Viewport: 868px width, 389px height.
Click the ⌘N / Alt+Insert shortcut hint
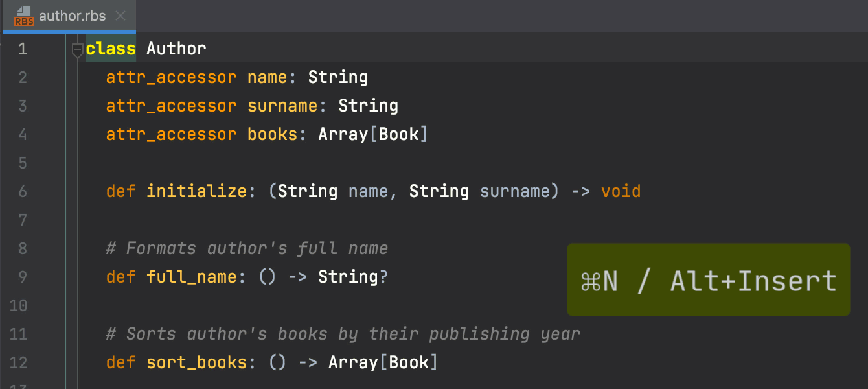[x=708, y=281]
